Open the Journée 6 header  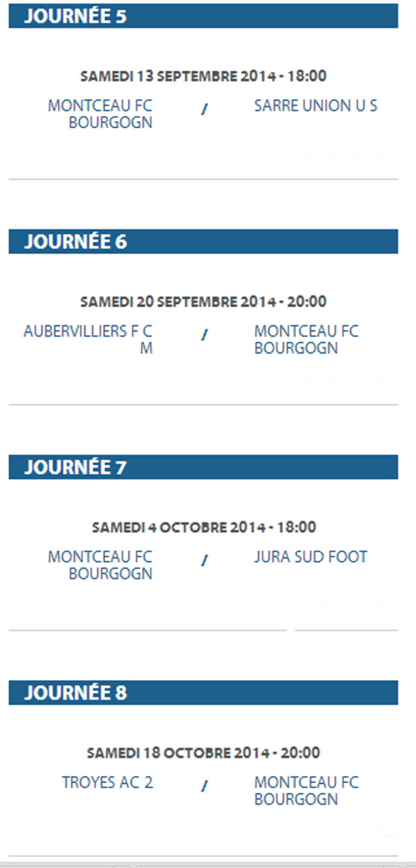[x=203, y=242]
